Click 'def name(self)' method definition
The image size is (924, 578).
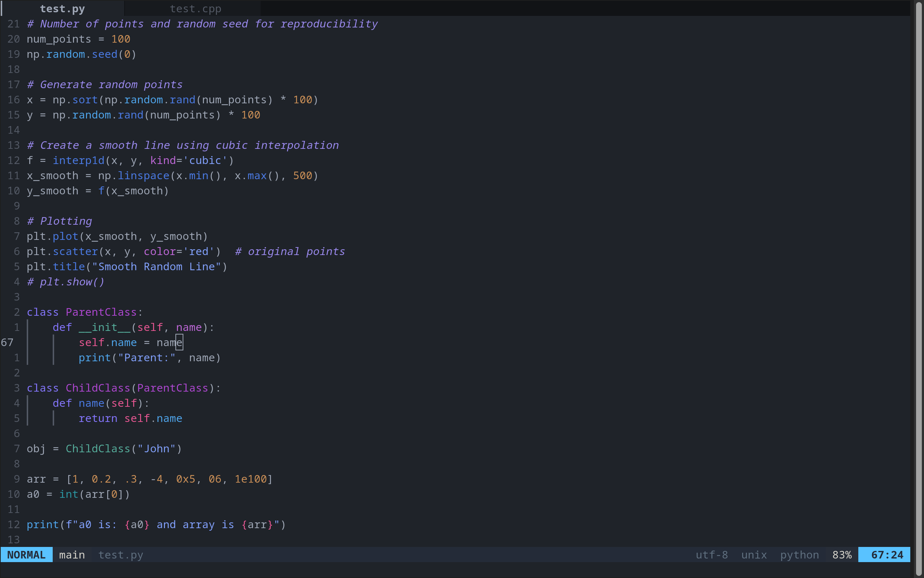[x=101, y=403]
